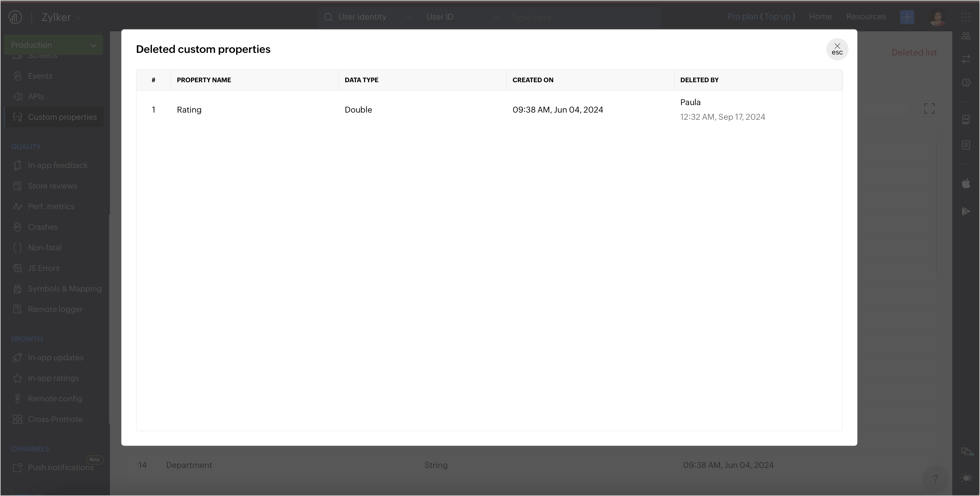Click the Crashes sidebar icon

18,227
